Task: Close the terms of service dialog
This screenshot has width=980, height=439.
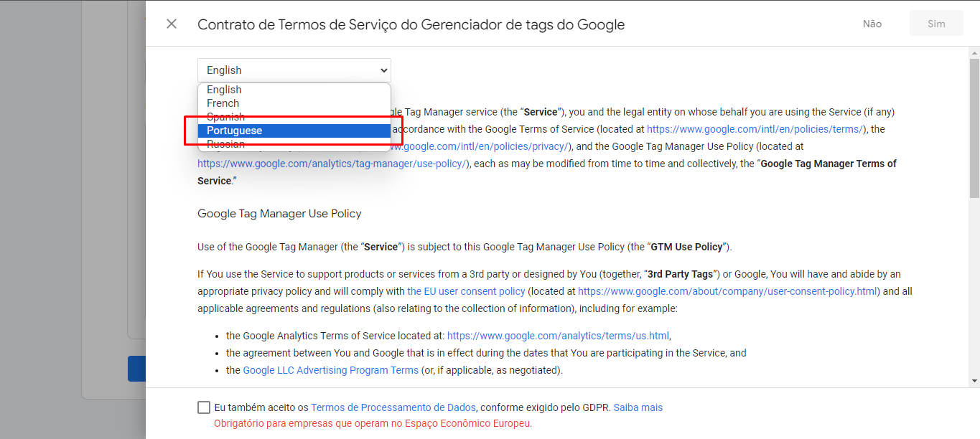Action: point(172,24)
